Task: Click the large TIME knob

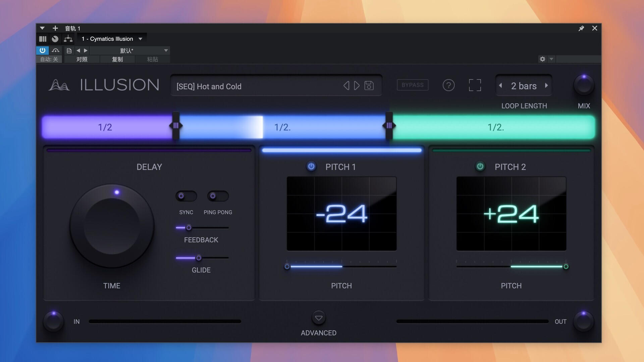Action: coord(112,226)
